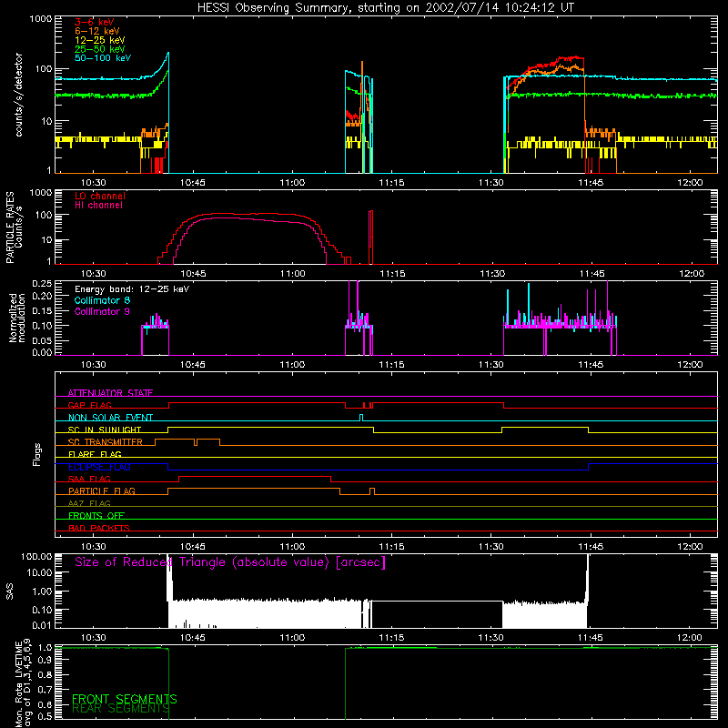Select the NON_SOLAR_EVENT flag label
The image size is (728, 728).
110,418
